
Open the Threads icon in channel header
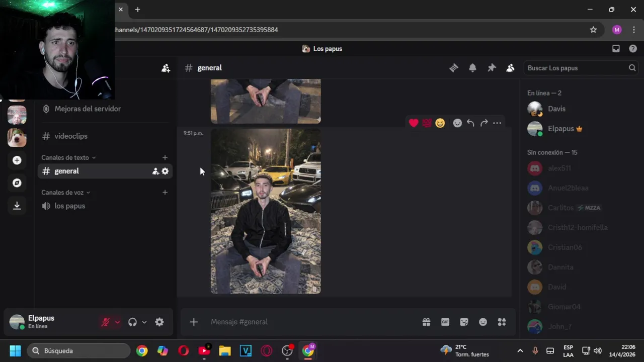(x=454, y=68)
